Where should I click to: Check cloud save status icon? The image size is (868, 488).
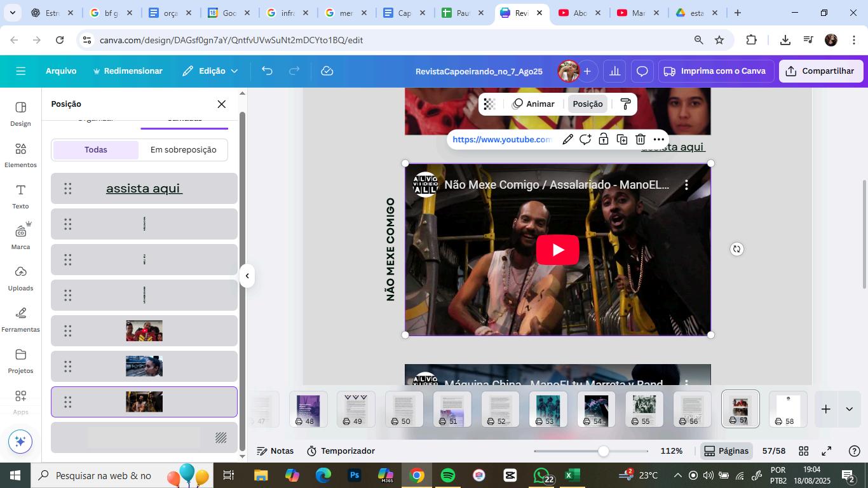(x=327, y=71)
